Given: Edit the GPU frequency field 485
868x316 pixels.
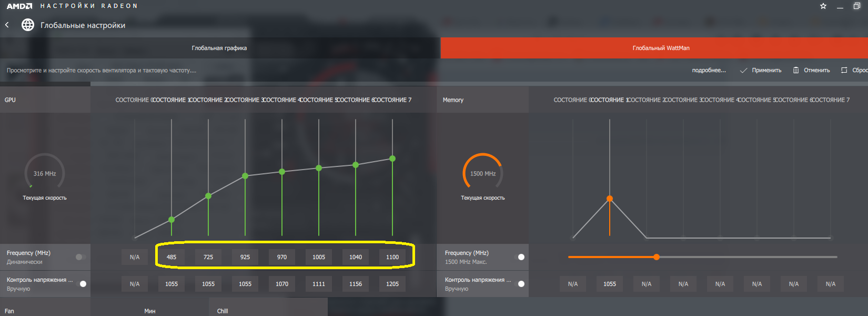Looking at the screenshot, I should tap(171, 257).
